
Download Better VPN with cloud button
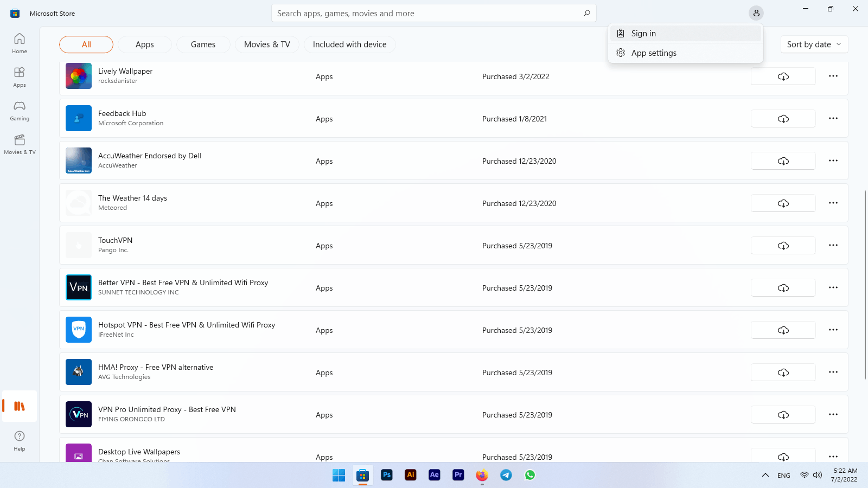point(783,288)
